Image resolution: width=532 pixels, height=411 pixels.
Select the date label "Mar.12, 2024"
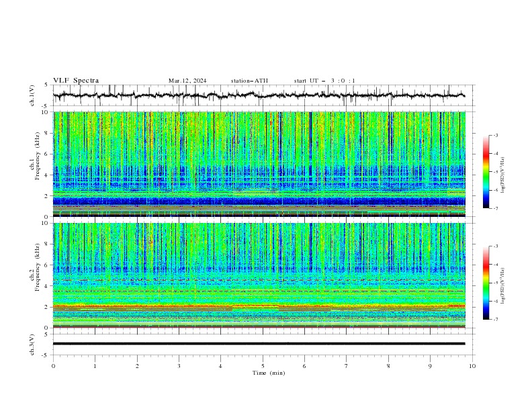pos(187,81)
